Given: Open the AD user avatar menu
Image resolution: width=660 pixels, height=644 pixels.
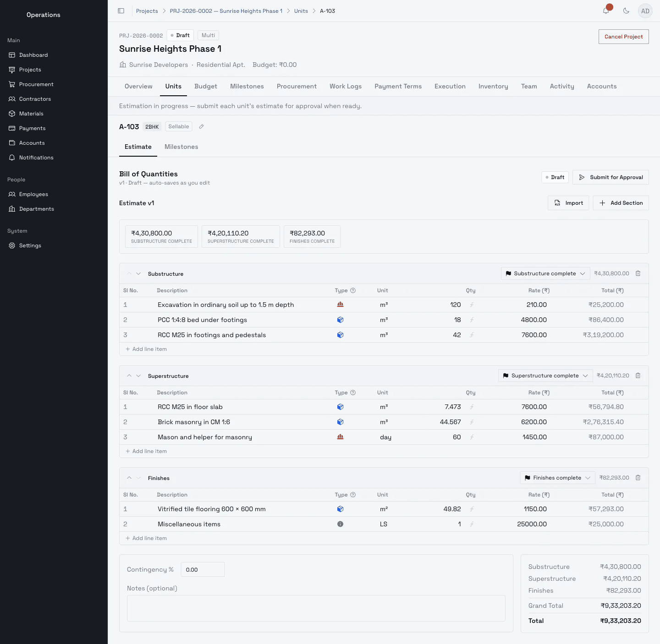Looking at the screenshot, I should (645, 11).
